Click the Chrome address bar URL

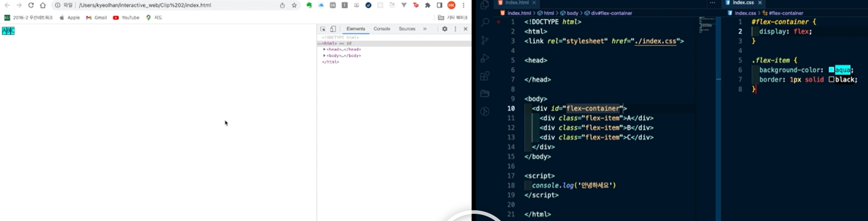(x=145, y=5)
